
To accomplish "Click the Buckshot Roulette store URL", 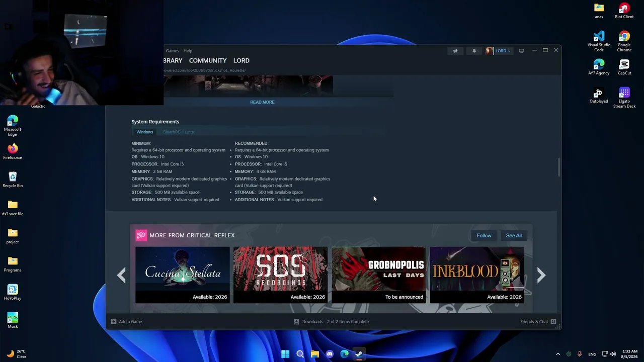I will [205, 70].
